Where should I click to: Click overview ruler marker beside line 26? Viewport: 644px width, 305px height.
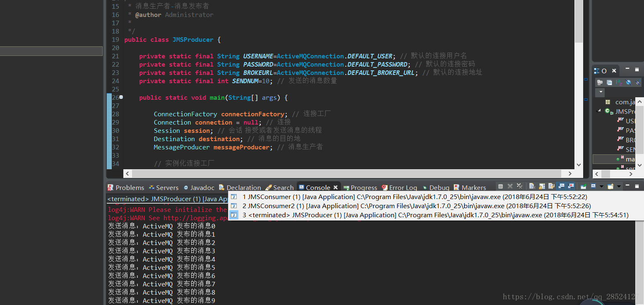[586, 99]
